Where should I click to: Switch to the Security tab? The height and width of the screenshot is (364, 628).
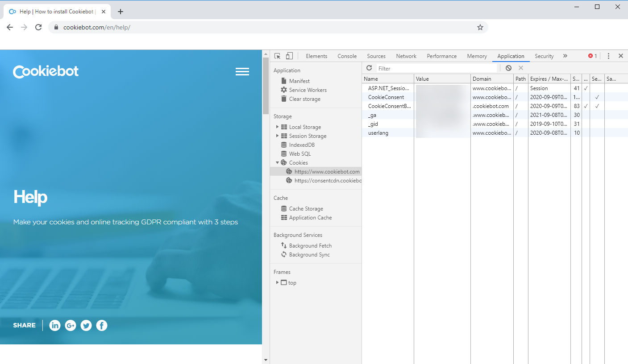point(544,56)
